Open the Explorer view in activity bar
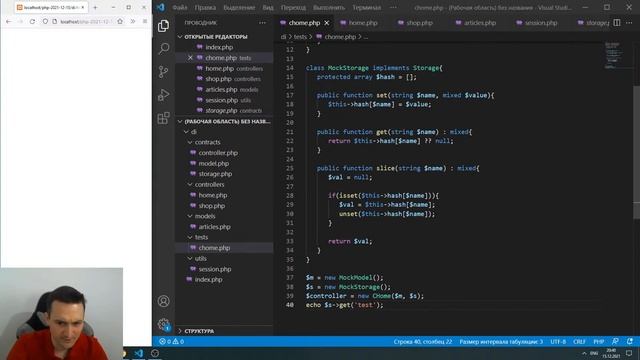Image resolution: width=640 pixels, height=360 pixels. pos(163,26)
